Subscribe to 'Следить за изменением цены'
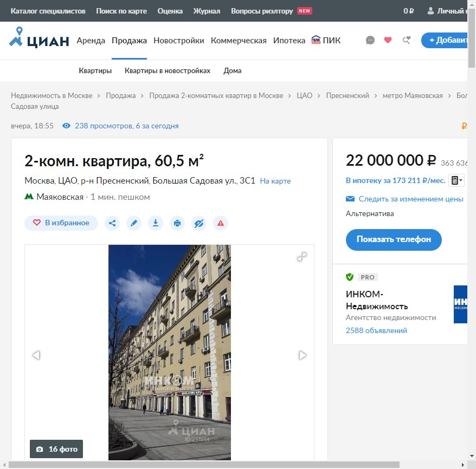 410,199
